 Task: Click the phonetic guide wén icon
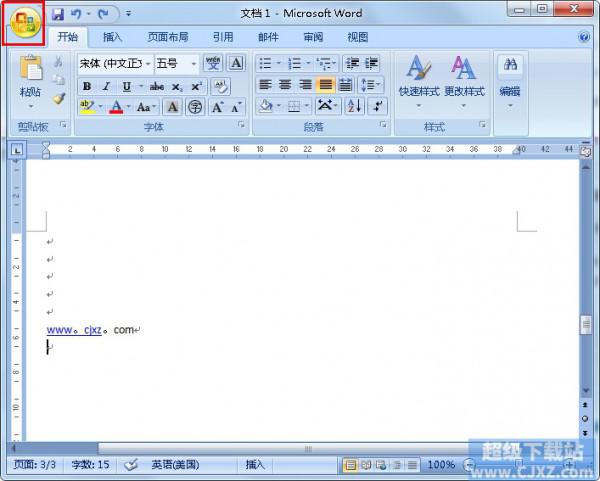[213, 63]
